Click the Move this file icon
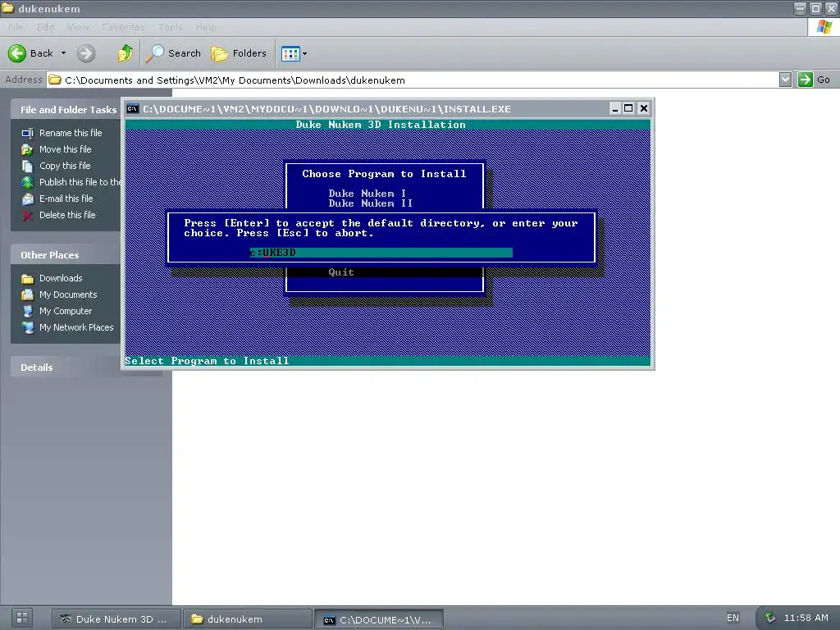840x630 pixels. click(27, 149)
